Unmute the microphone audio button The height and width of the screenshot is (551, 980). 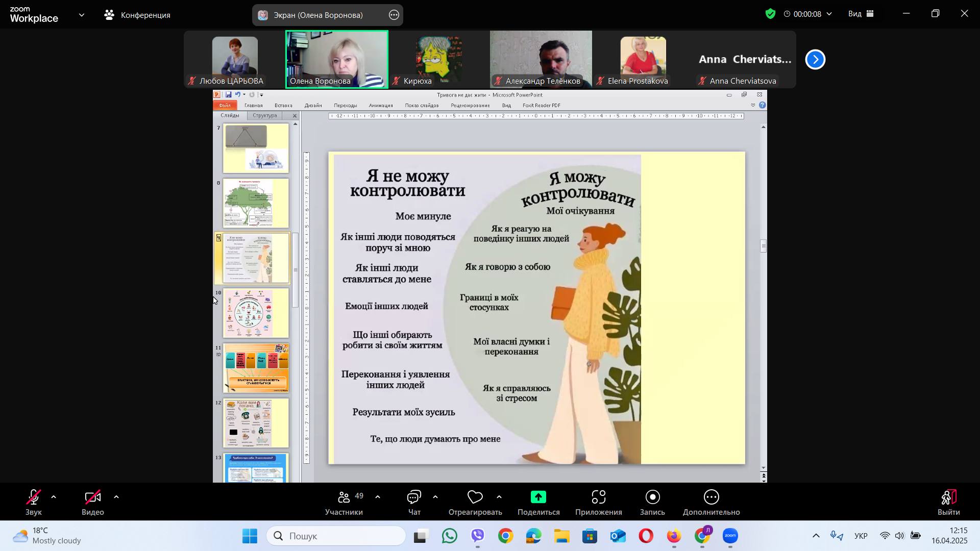point(34,497)
